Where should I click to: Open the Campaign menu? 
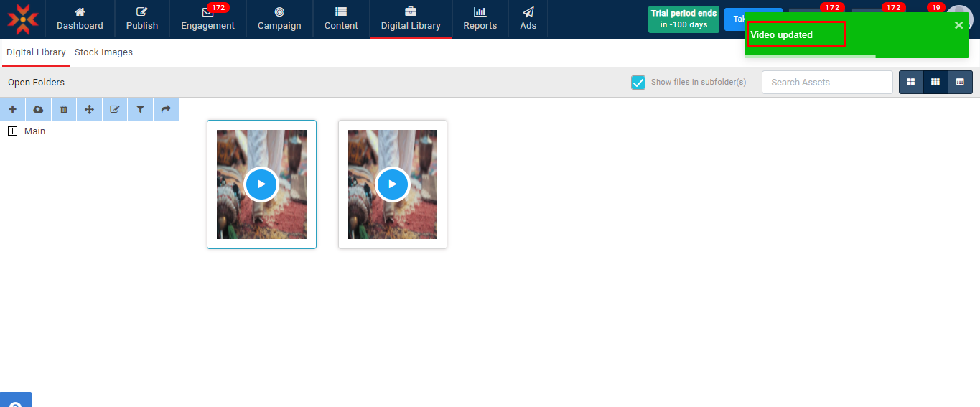[x=279, y=19]
